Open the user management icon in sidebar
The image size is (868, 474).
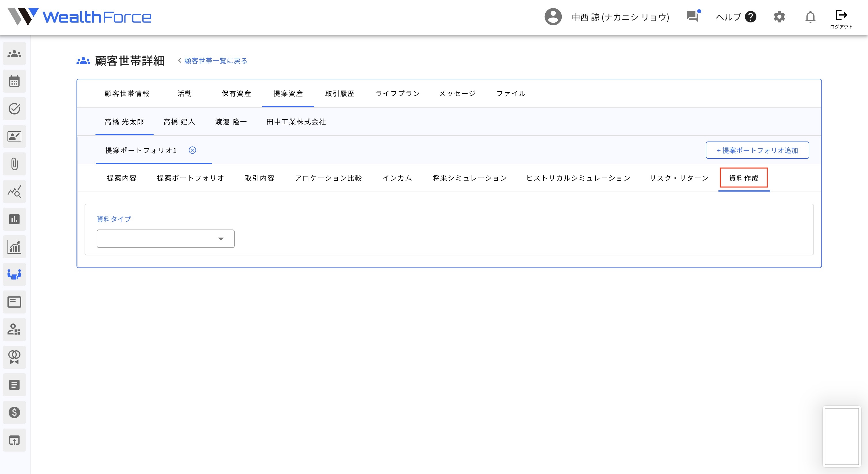14,330
